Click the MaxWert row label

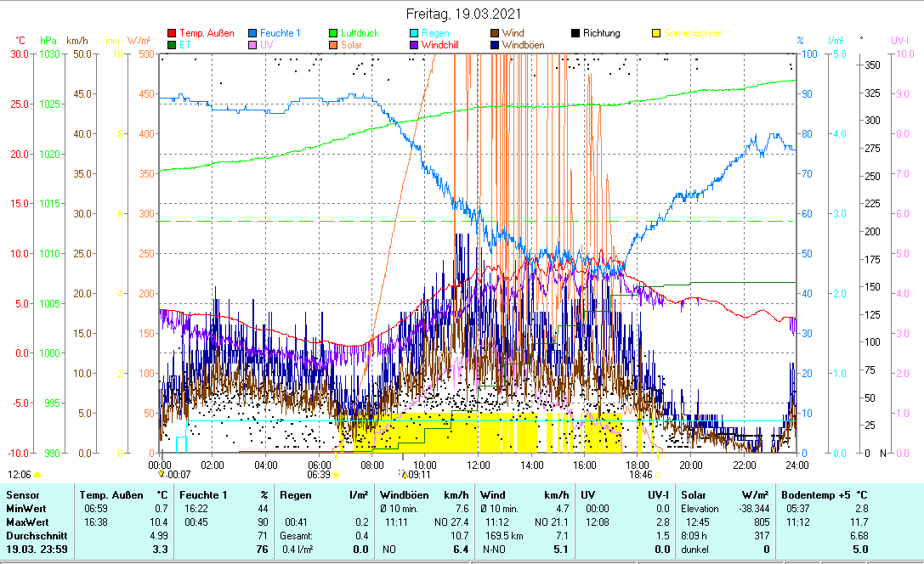[26, 522]
